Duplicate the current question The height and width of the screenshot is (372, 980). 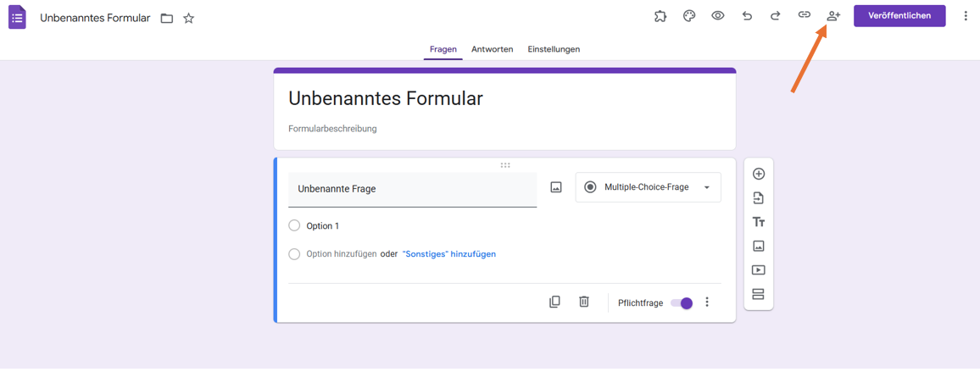click(554, 302)
